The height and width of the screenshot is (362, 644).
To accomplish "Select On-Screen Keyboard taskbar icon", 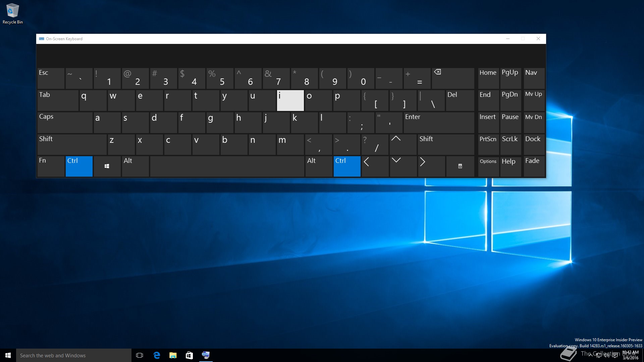I will point(206,355).
